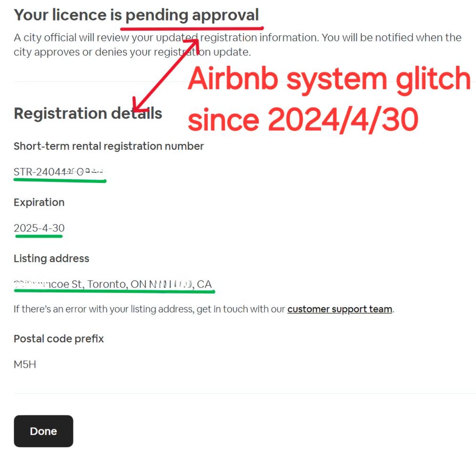Viewport: 476px width, 458px height.
Task: Click the red "Airbnb system glitch" annotation
Action: pyautogui.click(x=329, y=79)
